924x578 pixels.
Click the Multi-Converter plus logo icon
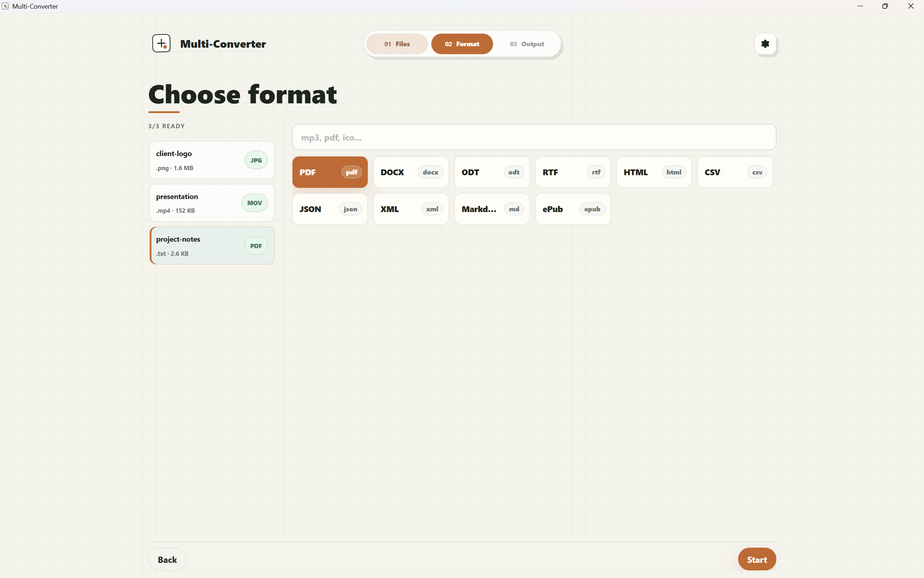161,43
